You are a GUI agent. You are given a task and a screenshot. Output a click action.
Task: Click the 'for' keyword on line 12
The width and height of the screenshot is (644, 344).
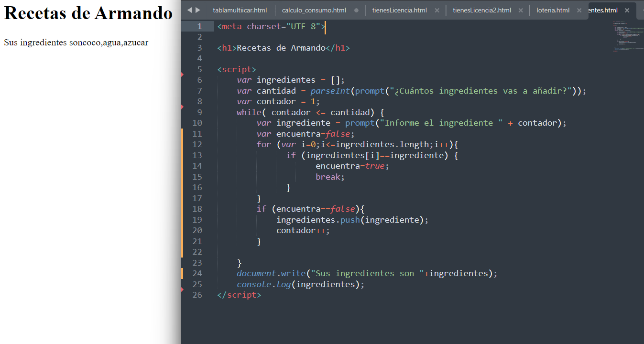tap(264, 144)
